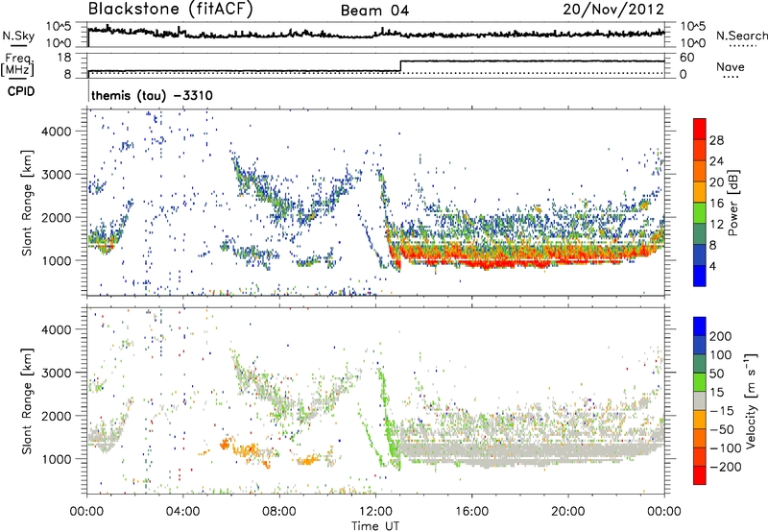Click the 4 tick on the power colorbar
Viewport: 768px width, 532px height.
[x=712, y=266]
